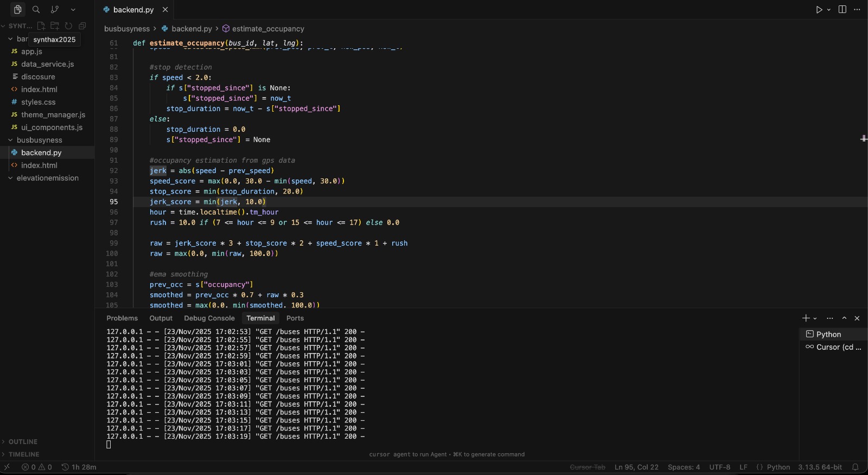The image size is (868, 475).
Task: Run the Python file
Action: (819, 9)
